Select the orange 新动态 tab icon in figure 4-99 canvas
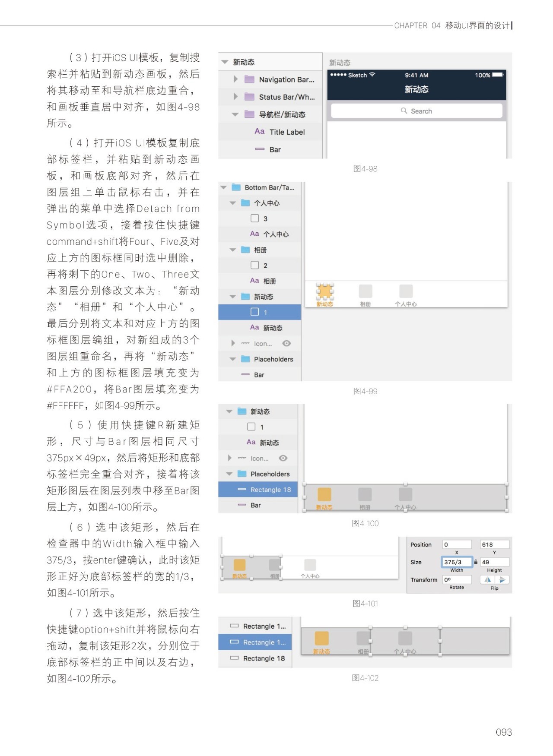The height and width of the screenshot is (756, 553). point(325,291)
